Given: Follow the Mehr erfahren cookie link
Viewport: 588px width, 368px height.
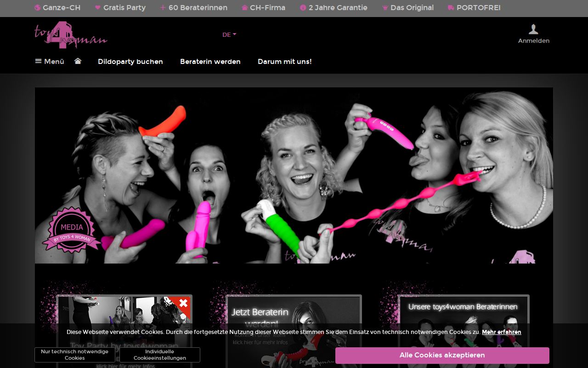Looking at the screenshot, I should pos(502,332).
